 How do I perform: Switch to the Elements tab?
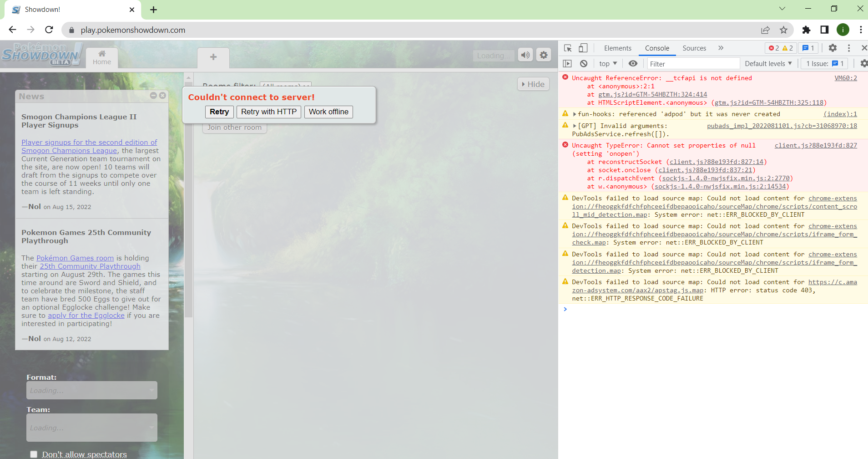[x=618, y=48]
